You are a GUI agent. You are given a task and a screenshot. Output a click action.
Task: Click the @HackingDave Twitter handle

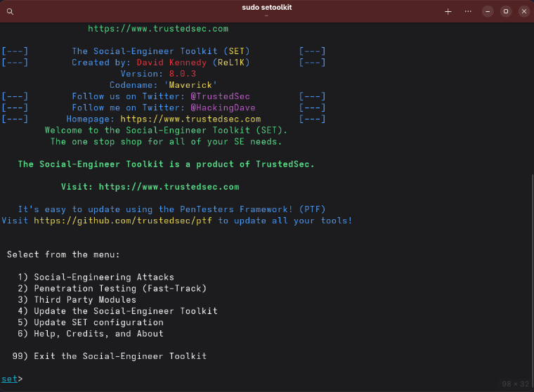(223, 107)
